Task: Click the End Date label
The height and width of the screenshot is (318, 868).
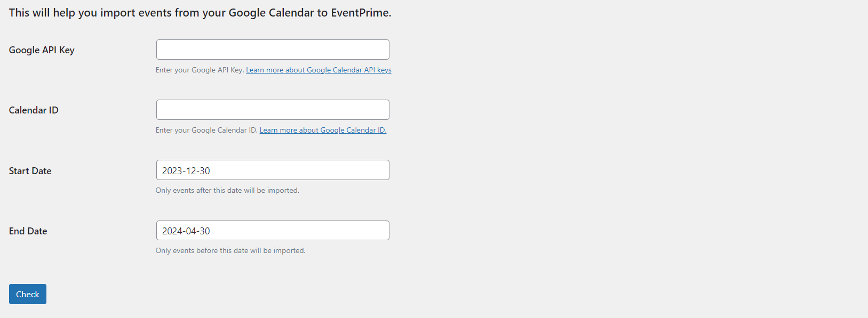Action: (28, 231)
